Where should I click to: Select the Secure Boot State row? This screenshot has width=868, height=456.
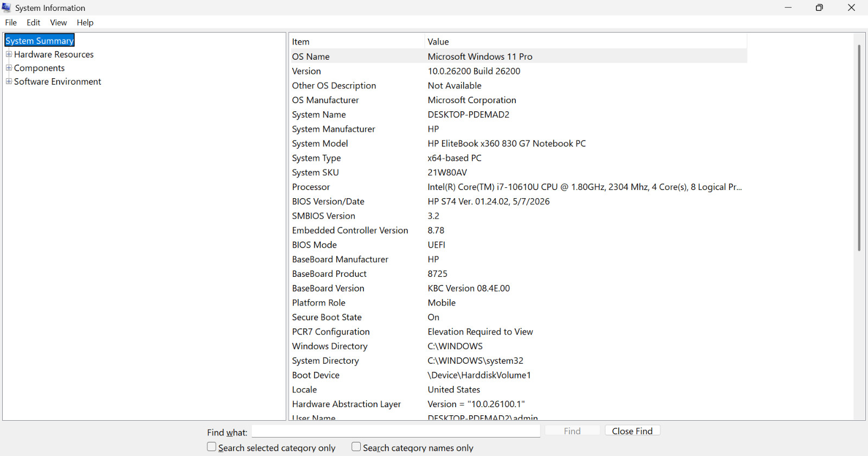point(519,317)
